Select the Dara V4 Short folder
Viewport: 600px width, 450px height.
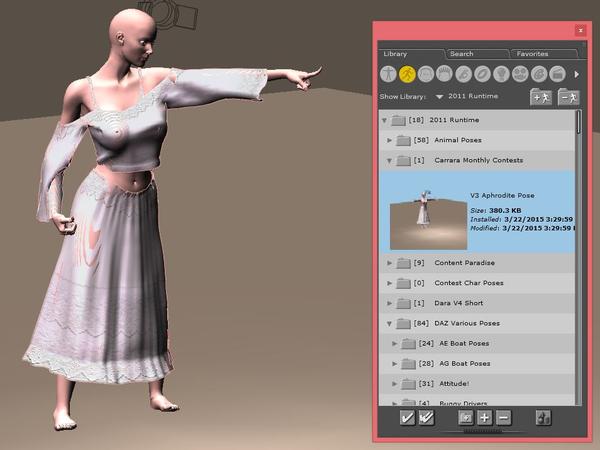(x=477, y=303)
